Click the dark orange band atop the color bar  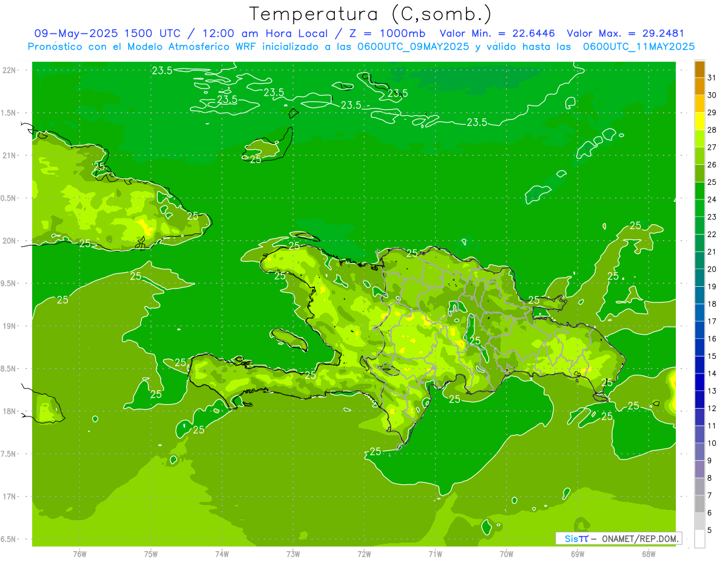tap(699, 70)
